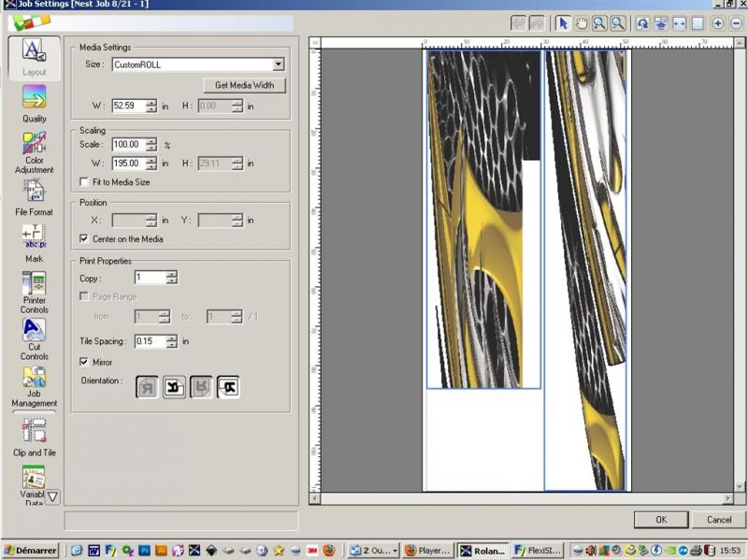
Task: Toggle the Mirror checkbox
Action: (x=84, y=362)
